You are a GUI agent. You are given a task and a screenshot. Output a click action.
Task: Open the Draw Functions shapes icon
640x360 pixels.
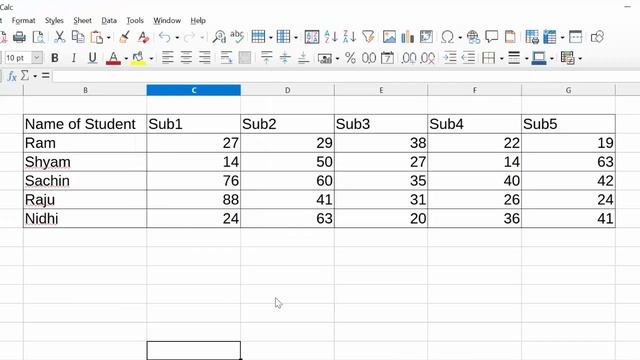click(x=597, y=37)
